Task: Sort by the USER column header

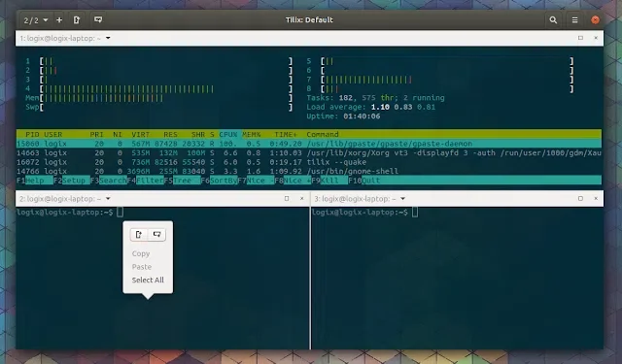Action: 53,134
